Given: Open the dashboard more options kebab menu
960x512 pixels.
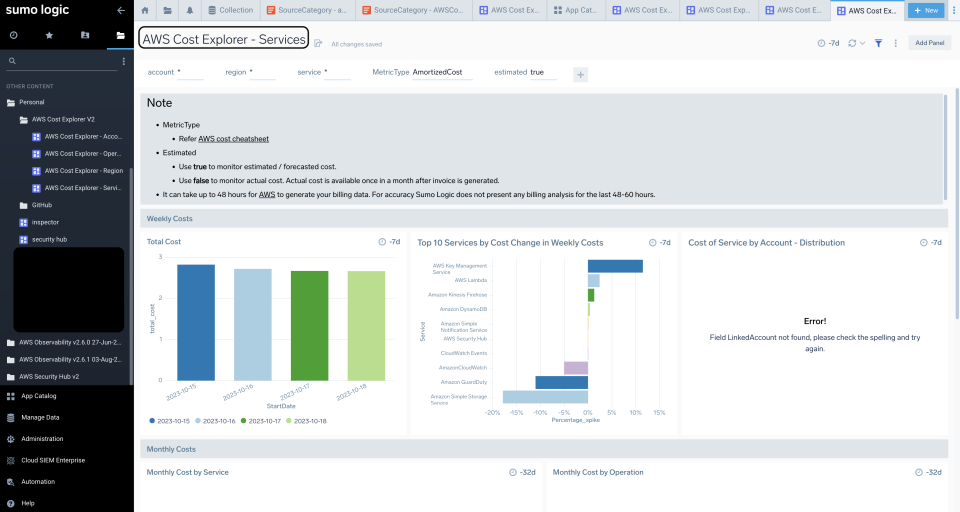Looking at the screenshot, I should [x=895, y=43].
